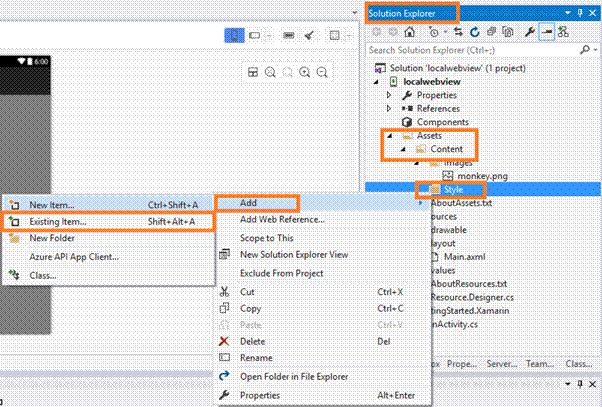
Task: Click the designer square layout icon
Action: click(334, 35)
